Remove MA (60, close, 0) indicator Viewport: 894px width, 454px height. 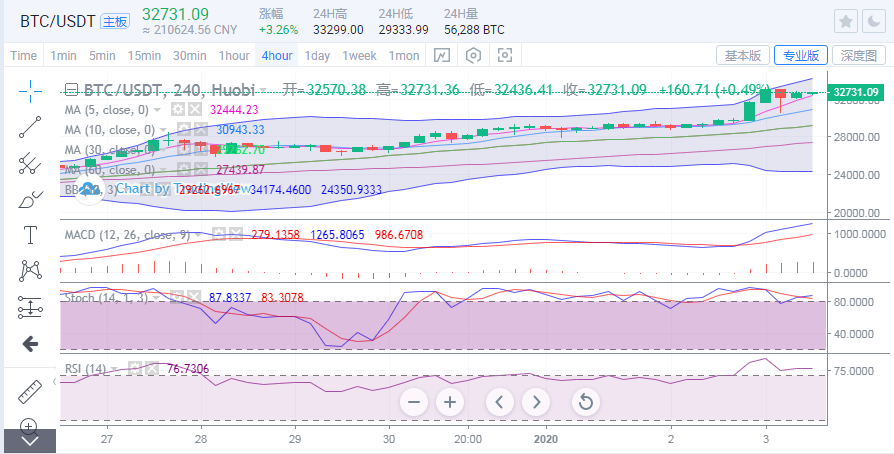pos(200,169)
